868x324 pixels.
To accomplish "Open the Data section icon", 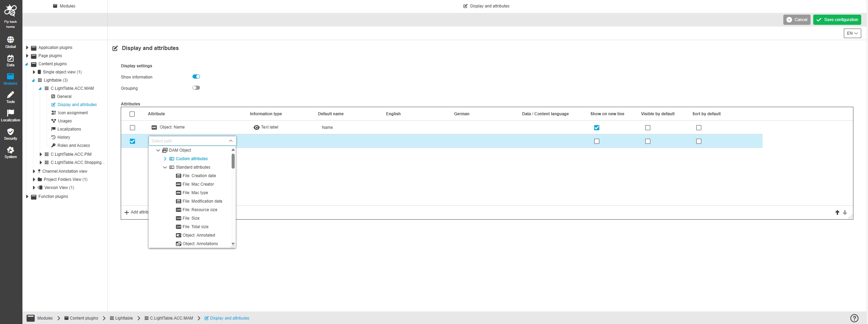I will tap(10, 58).
